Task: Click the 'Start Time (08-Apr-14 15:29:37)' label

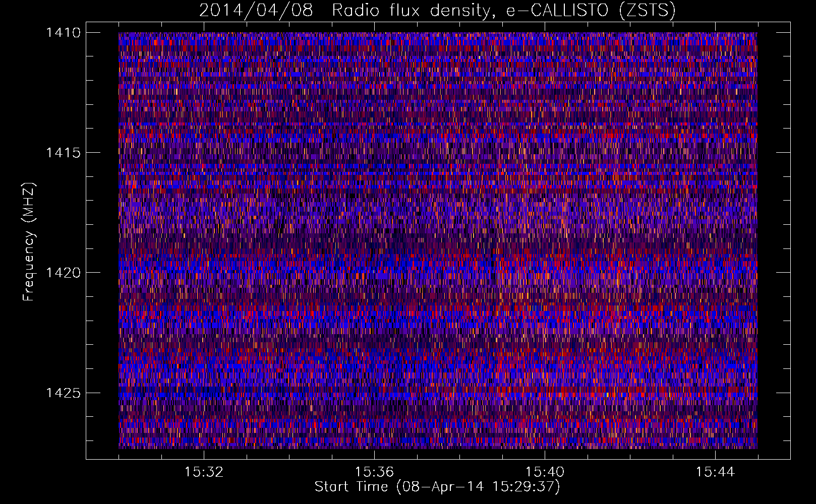Action: [x=437, y=487]
